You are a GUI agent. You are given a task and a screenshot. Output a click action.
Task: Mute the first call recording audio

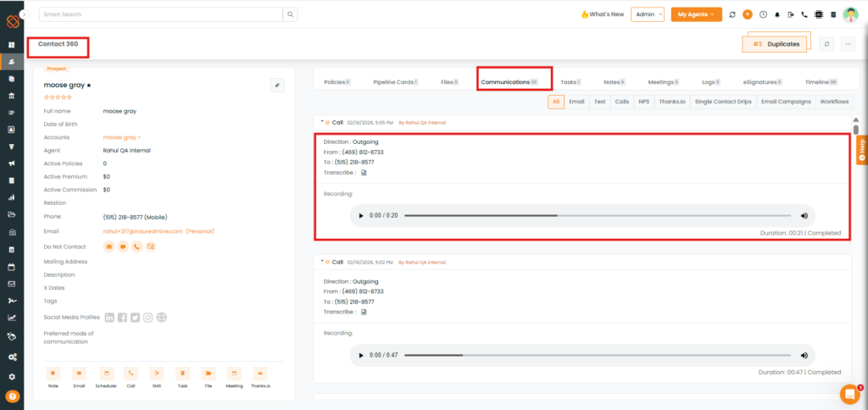tap(804, 216)
